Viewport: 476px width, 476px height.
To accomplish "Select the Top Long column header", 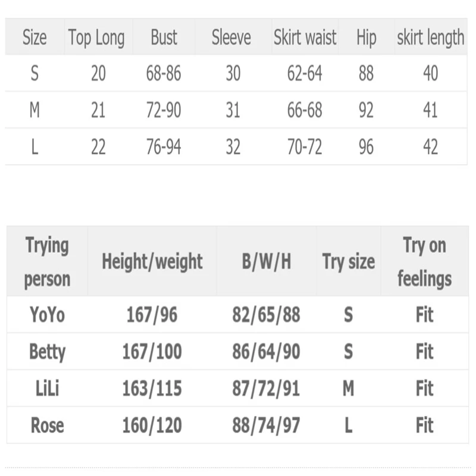I will point(96,37).
